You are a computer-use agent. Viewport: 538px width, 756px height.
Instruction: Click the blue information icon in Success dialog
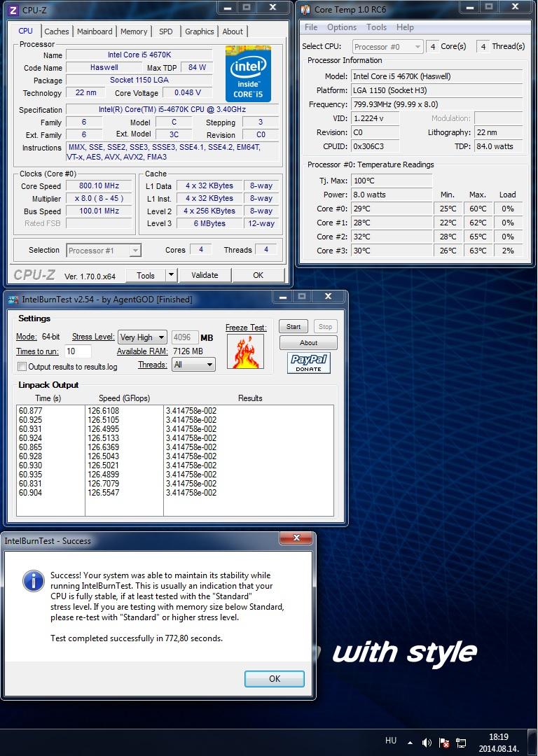(x=34, y=580)
